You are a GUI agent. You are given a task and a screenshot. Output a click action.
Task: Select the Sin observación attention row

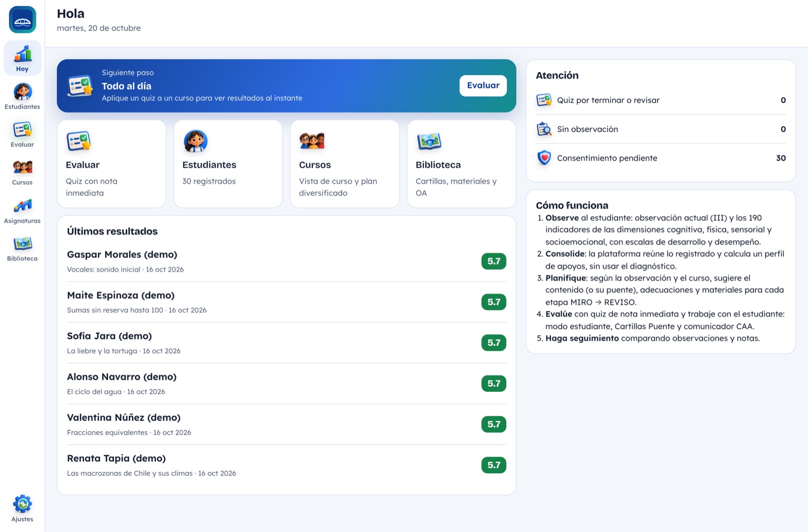click(661, 129)
